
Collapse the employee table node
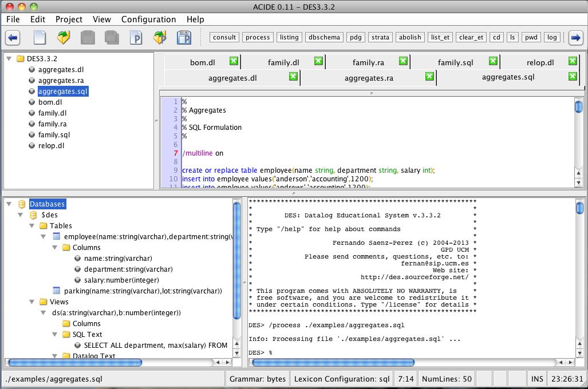tap(44, 236)
